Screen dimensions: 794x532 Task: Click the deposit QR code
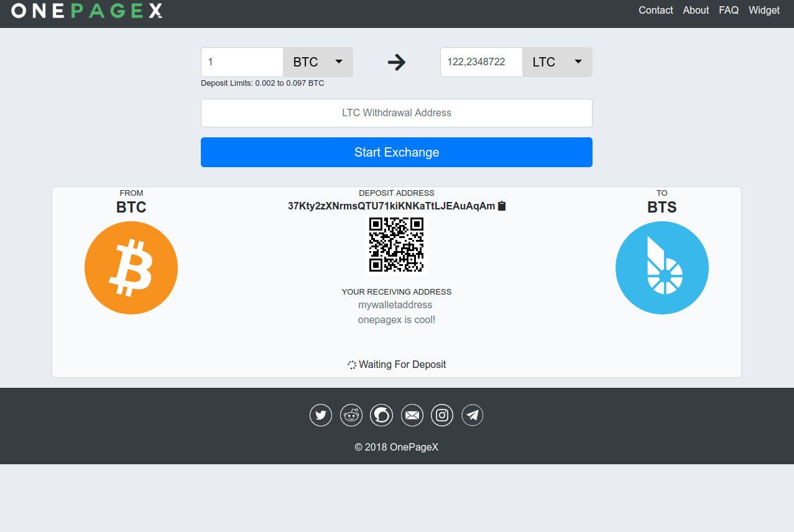point(397,244)
